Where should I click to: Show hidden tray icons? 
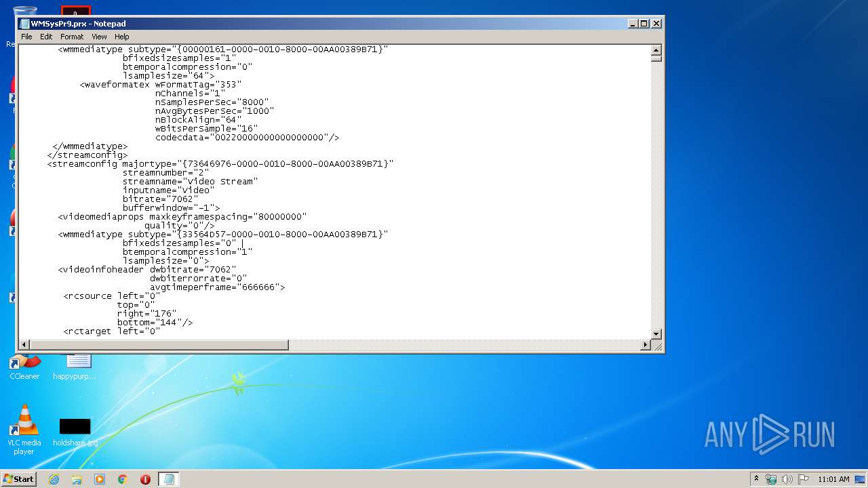[757, 479]
